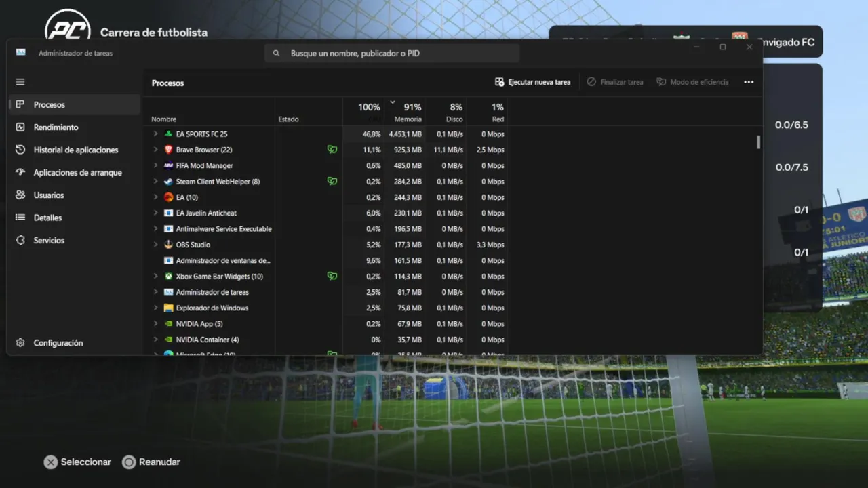This screenshot has height=488, width=868.
Task: Click Carrera de futbolista game title
Action: [154, 33]
